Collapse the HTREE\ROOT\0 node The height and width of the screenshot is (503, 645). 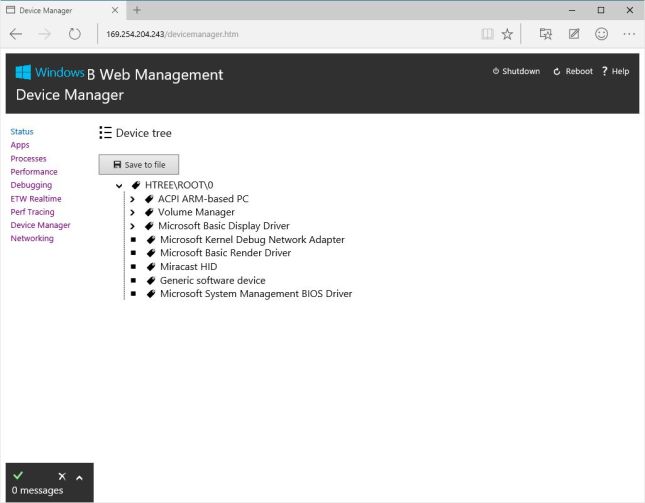119,185
